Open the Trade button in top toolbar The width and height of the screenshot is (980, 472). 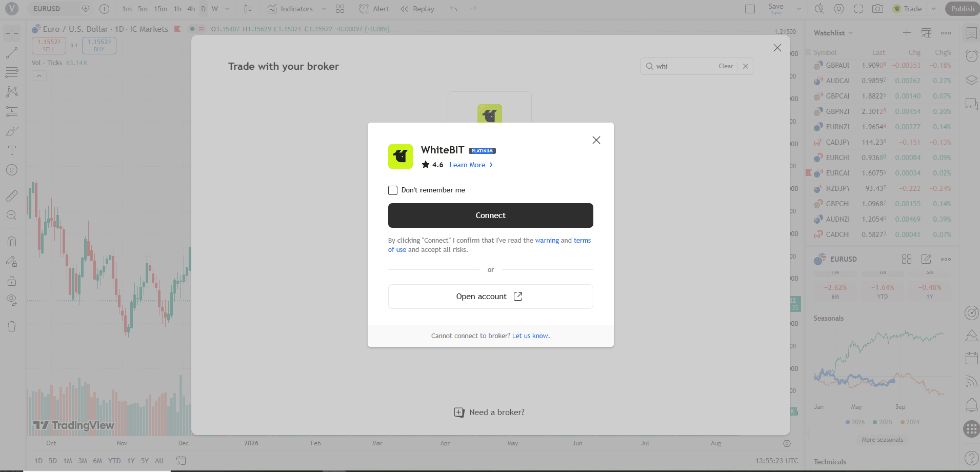(x=908, y=9)
